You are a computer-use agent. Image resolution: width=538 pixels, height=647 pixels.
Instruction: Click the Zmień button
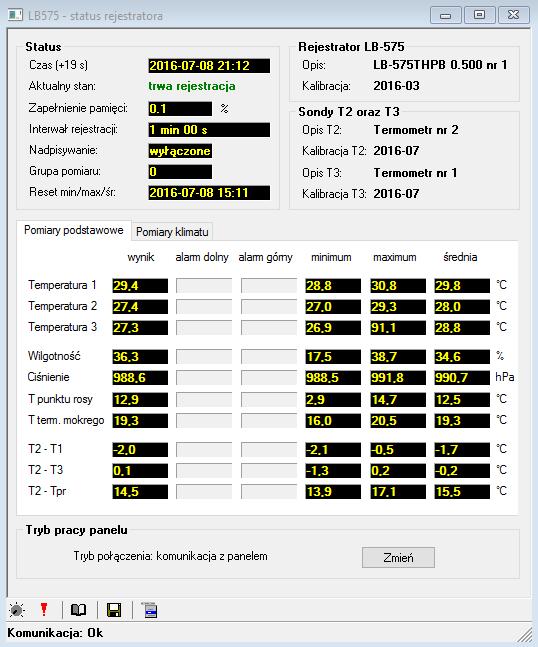tap(398, 557)
